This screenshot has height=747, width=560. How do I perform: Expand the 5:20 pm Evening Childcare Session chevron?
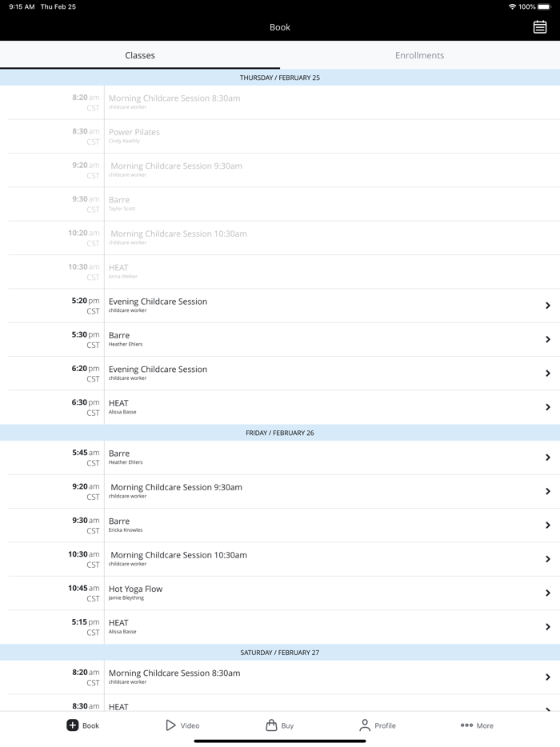click(548, 306)
